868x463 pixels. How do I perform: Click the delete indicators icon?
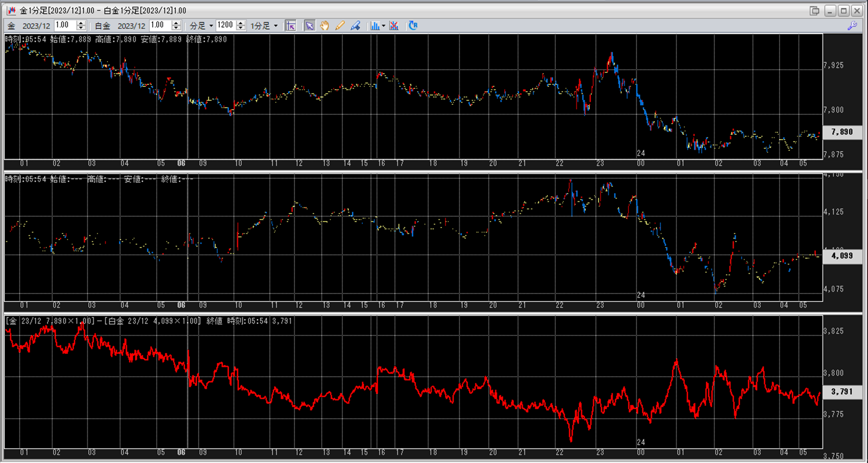point(394,26)
